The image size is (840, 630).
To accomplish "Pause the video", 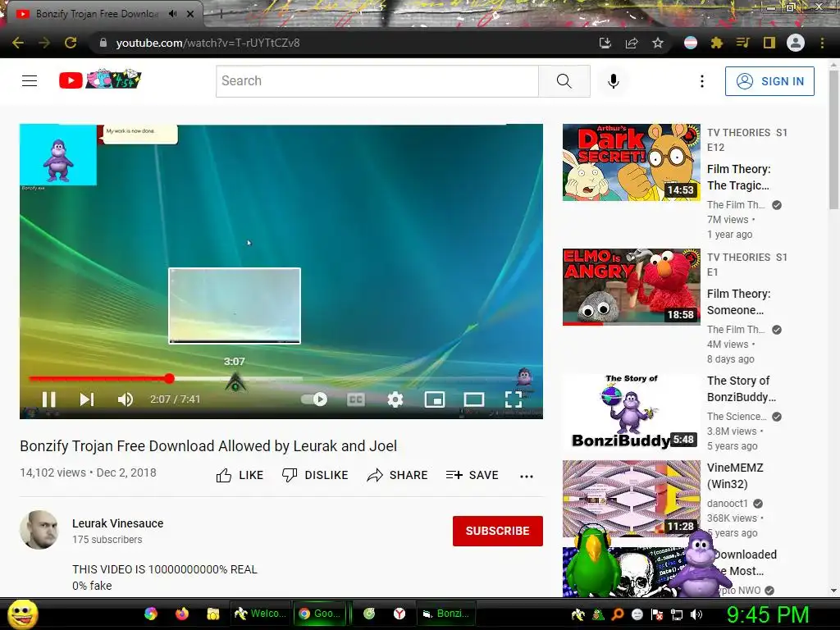I will tap(48, 399).
